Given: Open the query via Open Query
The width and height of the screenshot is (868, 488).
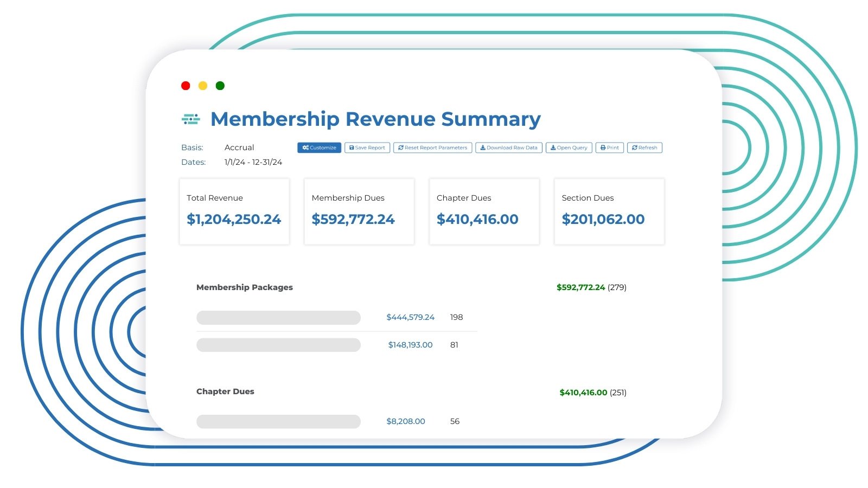Looking at the screenshot, I should (x=569, y=147).
